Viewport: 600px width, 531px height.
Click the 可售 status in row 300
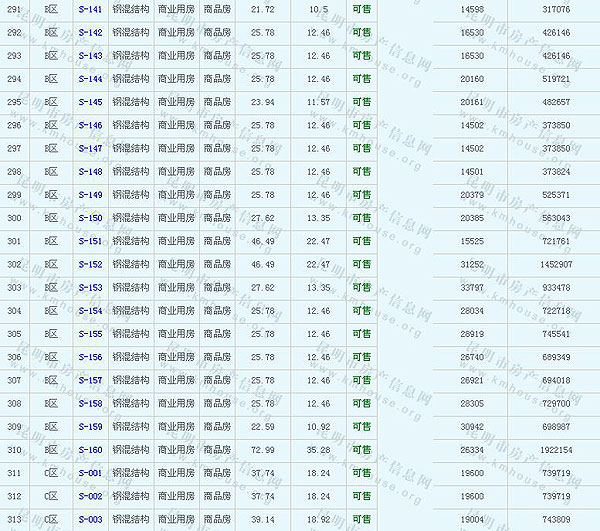point(361,218)
